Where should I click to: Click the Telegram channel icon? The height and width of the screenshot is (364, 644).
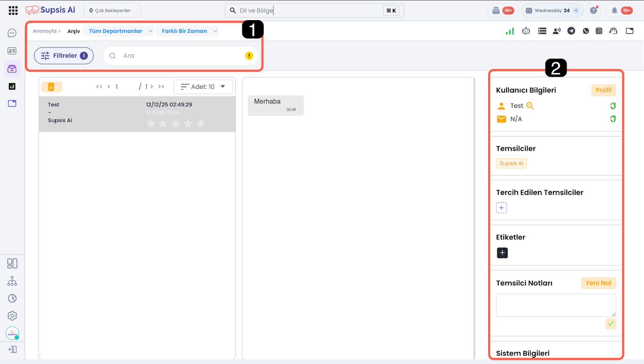point(571,31)
